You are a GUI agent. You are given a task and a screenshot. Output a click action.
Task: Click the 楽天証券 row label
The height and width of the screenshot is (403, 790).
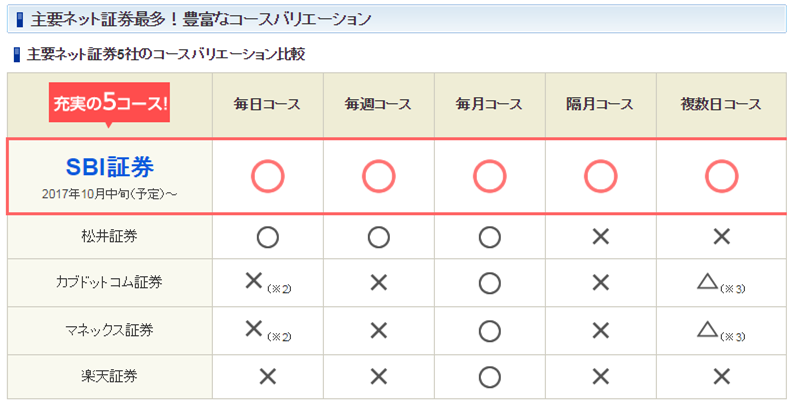click(x=109, y=376)
